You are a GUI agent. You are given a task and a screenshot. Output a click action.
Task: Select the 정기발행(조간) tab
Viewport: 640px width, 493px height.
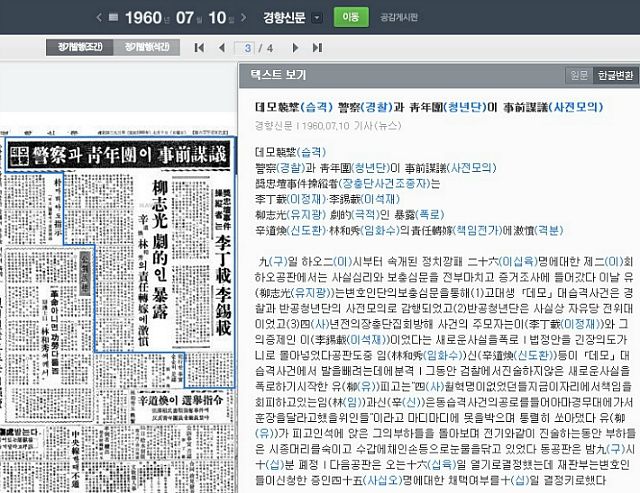[80, 47]
